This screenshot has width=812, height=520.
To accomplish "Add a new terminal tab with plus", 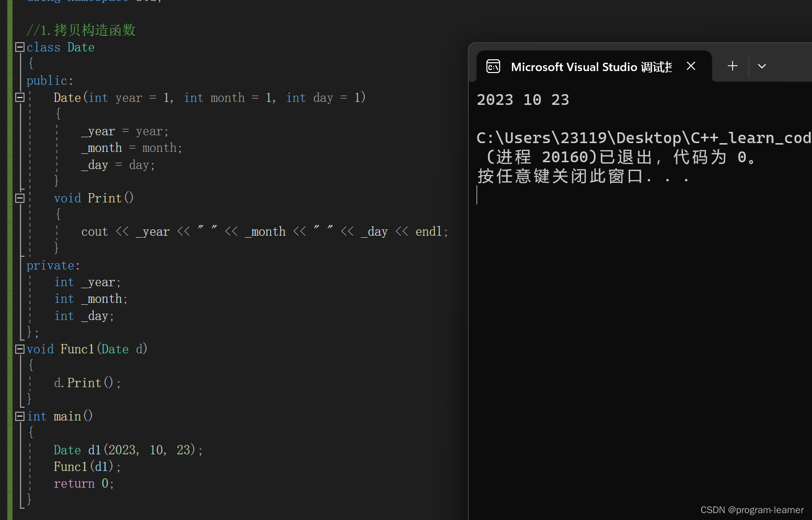I will pyautogui.click(x=733, y=66).
